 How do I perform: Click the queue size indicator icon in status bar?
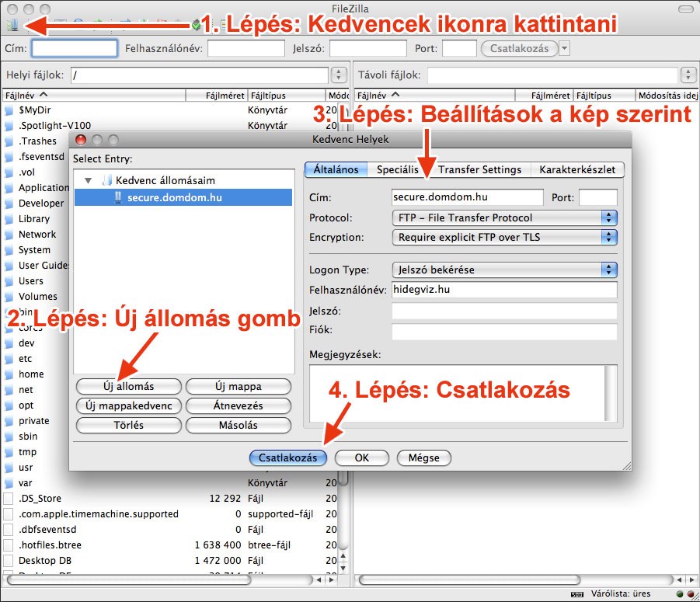pos(577,594)
